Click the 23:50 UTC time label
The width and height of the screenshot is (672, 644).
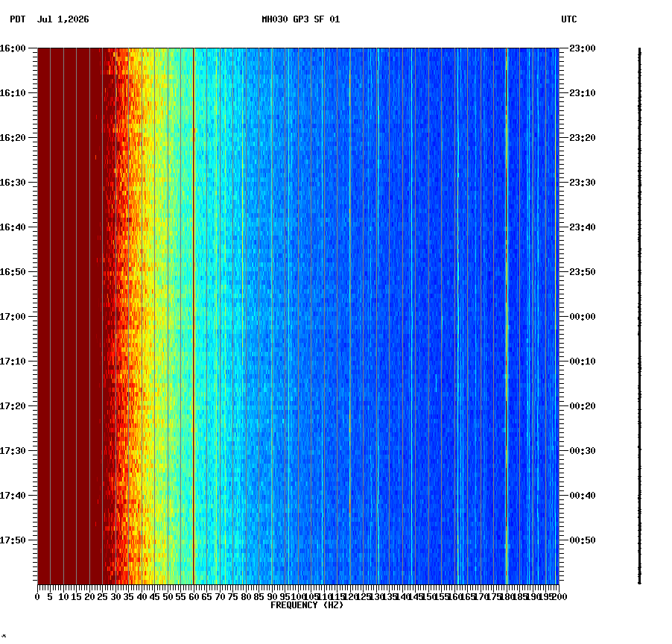click(583, 272)
